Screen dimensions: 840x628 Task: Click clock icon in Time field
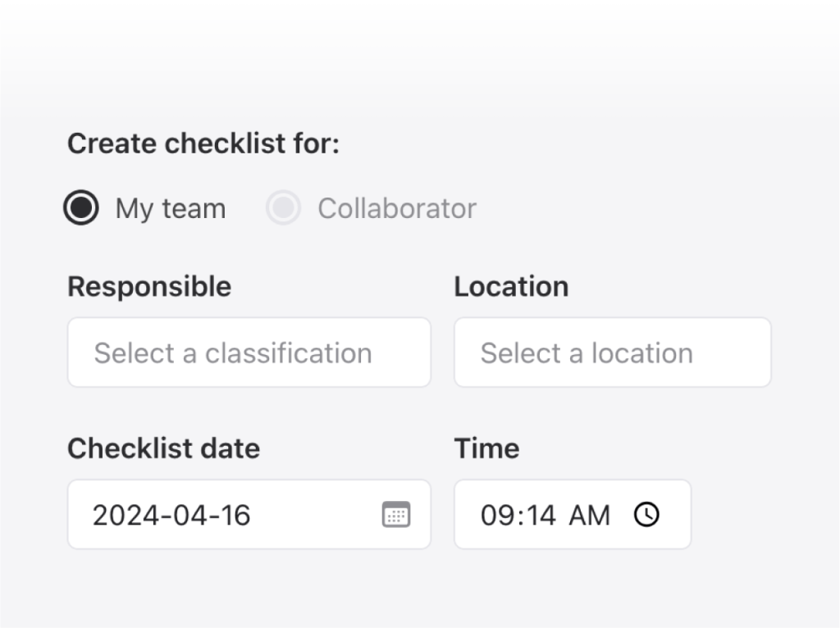pos(646,515)
